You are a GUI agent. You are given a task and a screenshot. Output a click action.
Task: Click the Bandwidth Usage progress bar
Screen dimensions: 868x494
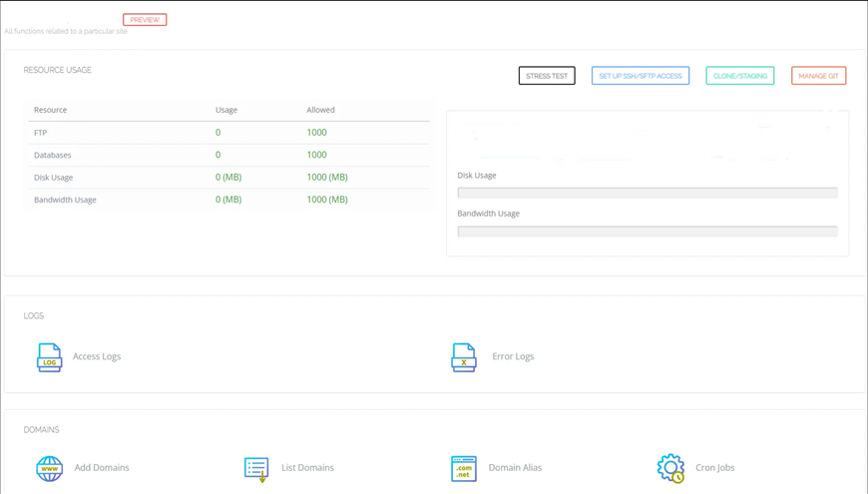point(648,231)
